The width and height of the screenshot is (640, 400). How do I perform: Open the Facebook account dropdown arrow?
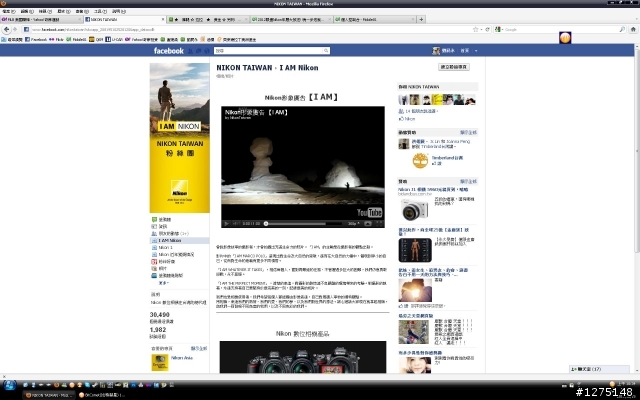point(476,51)
